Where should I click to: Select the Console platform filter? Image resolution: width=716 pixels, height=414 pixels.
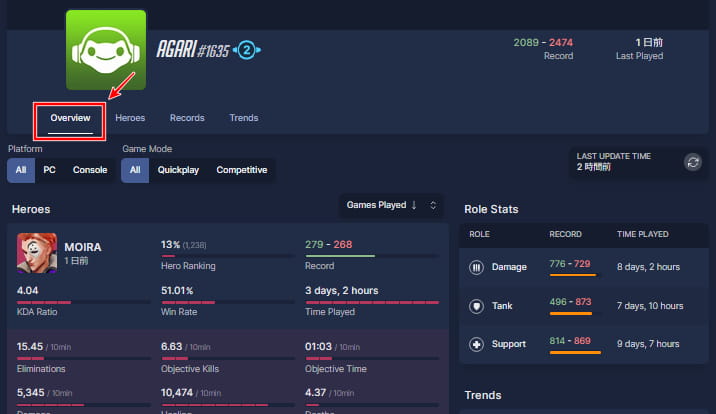[90, 170]
